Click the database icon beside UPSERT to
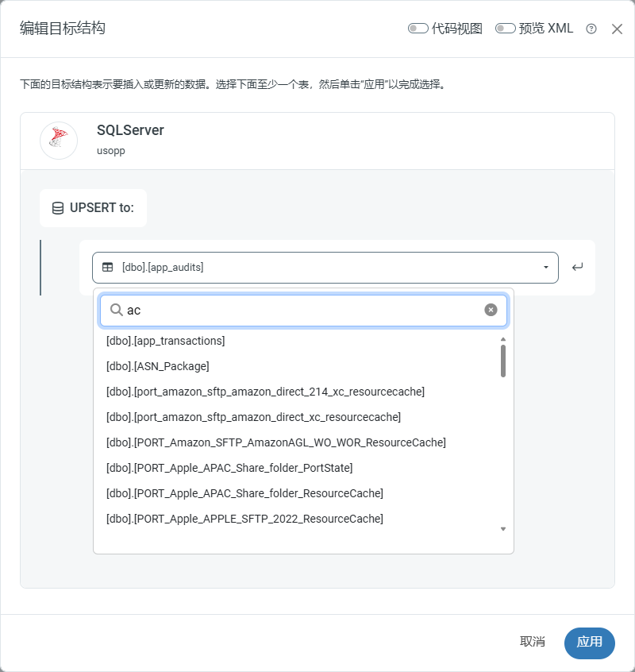The height and width of the screenshot is (672, 635). [x=58, y=208]
